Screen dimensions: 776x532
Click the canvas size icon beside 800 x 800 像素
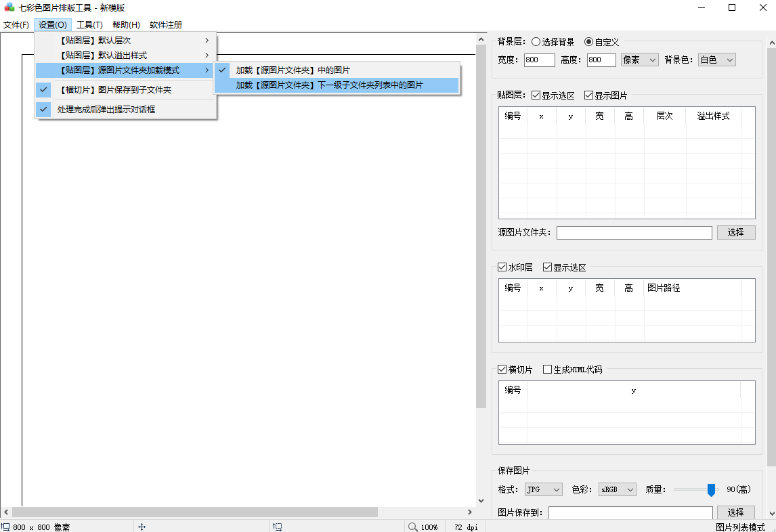tap(6, 525)
